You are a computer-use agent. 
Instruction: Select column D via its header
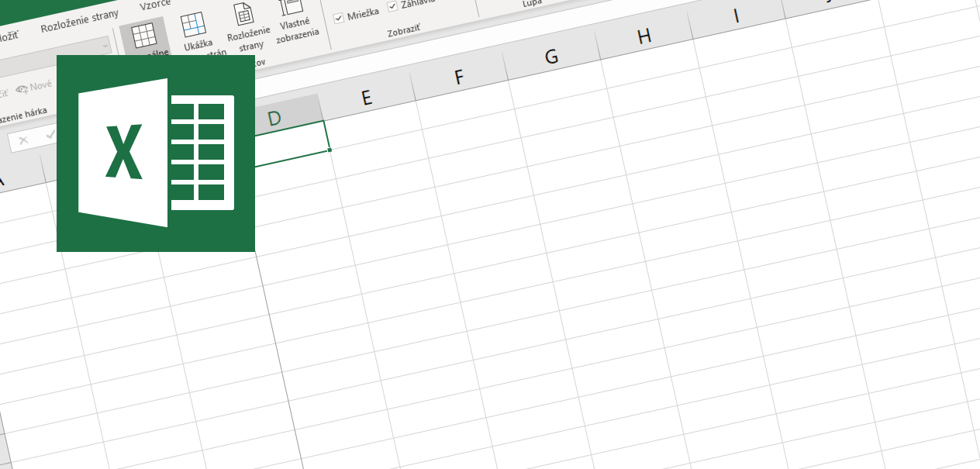[273, 116]
